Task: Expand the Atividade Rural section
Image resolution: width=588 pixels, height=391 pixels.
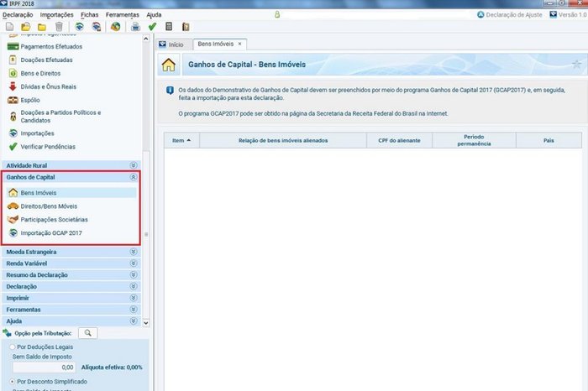Action: 133,165
